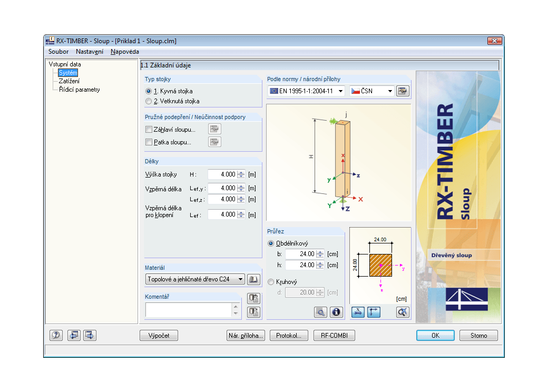Click the H height value field 4.000
548x392 pixels.
coord(222,174)
